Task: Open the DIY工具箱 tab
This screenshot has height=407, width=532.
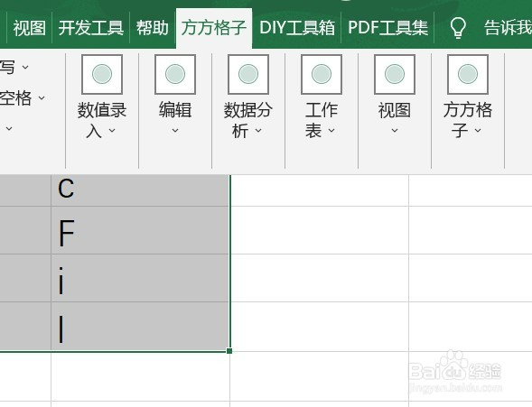Action: (x=297, y=27)
